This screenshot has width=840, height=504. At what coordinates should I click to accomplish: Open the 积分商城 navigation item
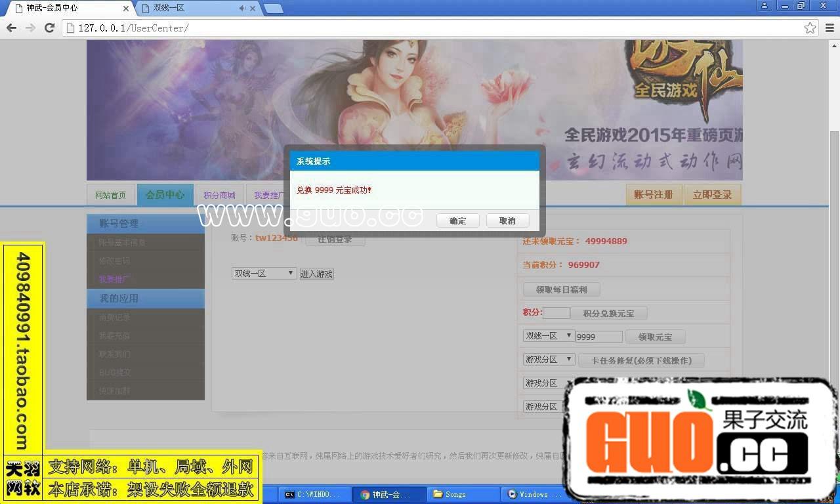(219, 194)
